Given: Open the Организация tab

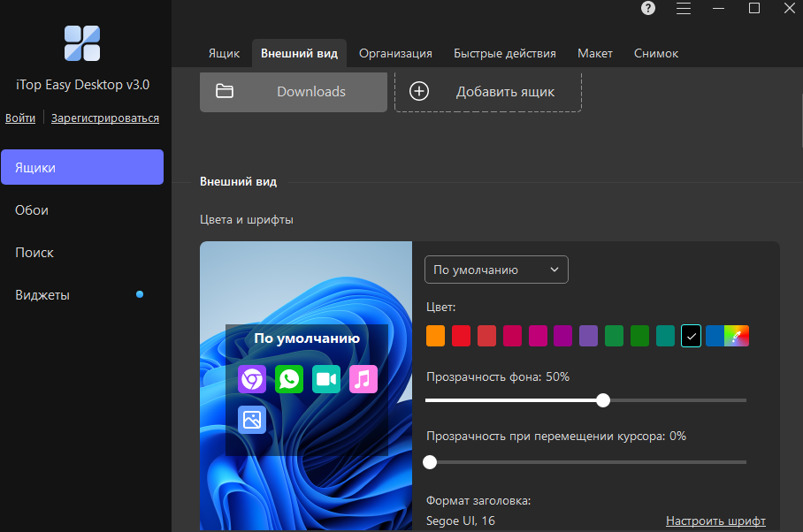Looking at the screenshot, I should coord(395,53).
